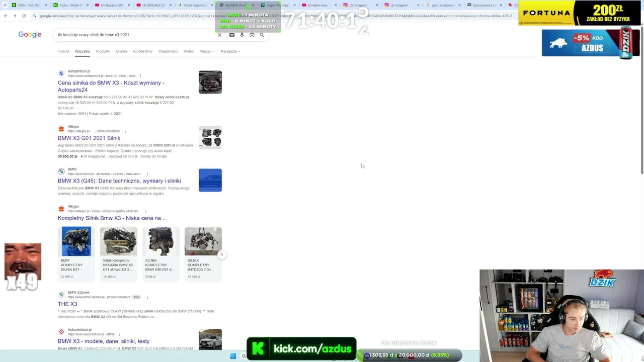Open the tab search chevron
The image size is (644, 362).
click(5, 5)
